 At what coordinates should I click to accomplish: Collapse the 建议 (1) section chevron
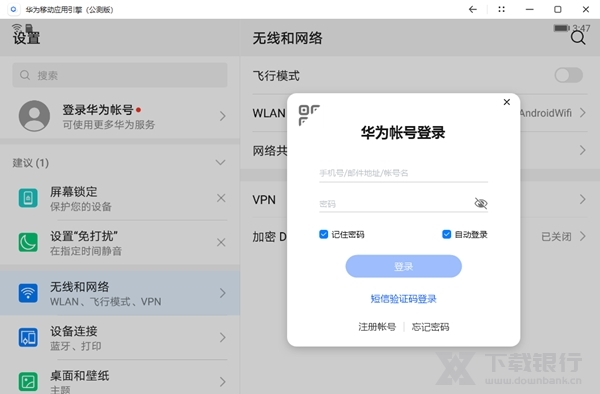[x=220, y=163]
